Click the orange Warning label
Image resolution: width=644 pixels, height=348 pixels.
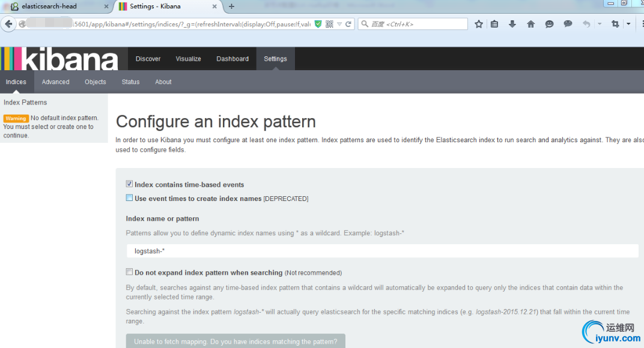(x=16, y=118)
